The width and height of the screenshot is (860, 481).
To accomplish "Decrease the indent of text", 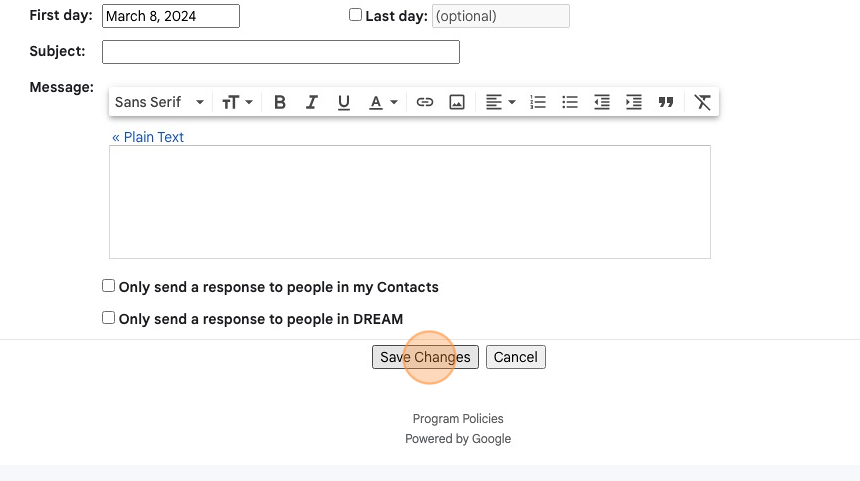I will 602,102.
